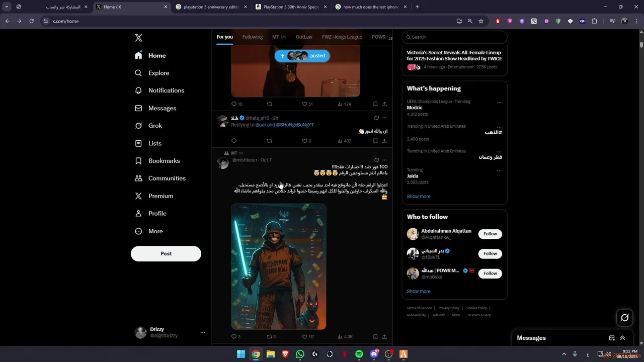Image resolution: width=644 pixels, height=362 pixels.
Task: Open more options on @hala_af19 post
Action: [384, 118]
